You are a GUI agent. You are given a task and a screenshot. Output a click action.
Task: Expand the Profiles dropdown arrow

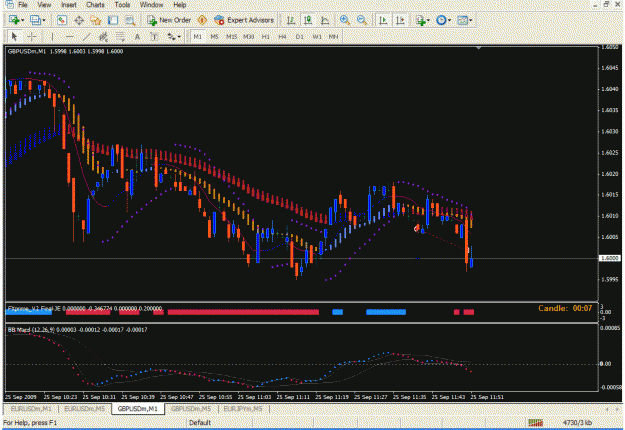(x=44, y=20)
